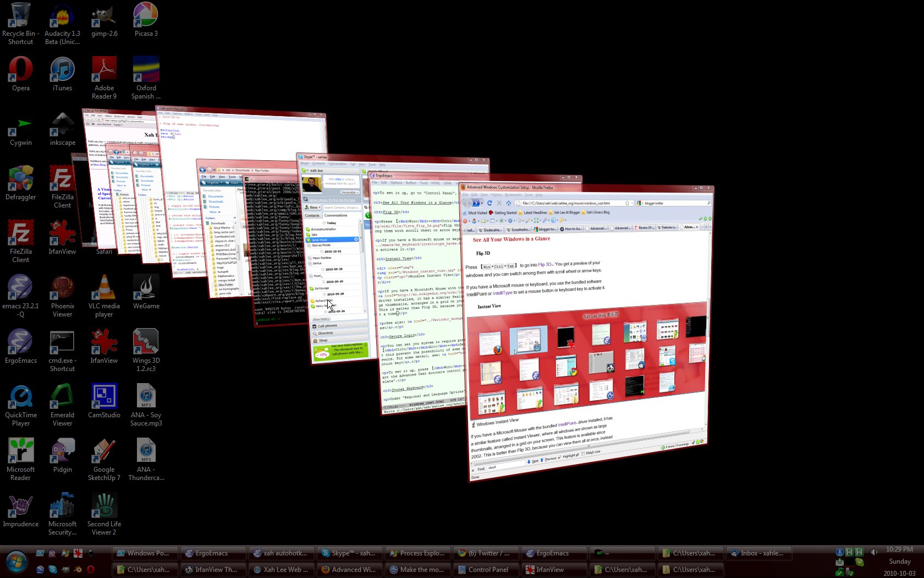Switch to Process Explorer taskbar button
Screen dimensions: 924x578
[x=417, y=553]
